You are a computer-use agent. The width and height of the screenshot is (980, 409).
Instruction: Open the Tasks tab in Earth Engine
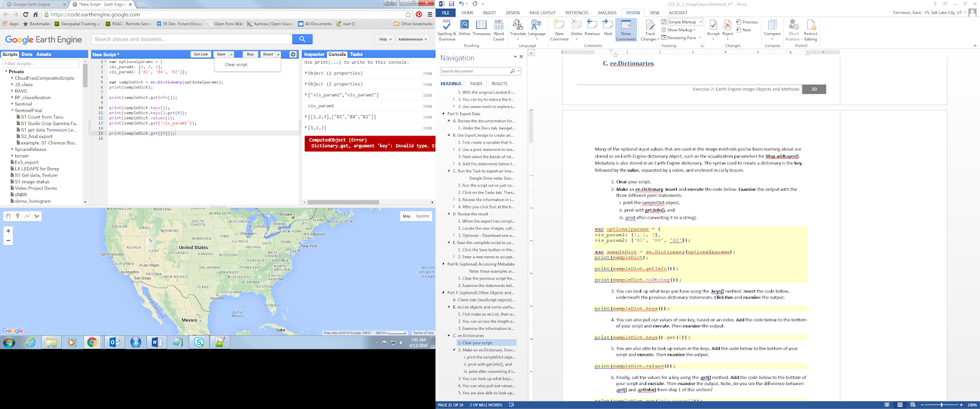point(356,55)
